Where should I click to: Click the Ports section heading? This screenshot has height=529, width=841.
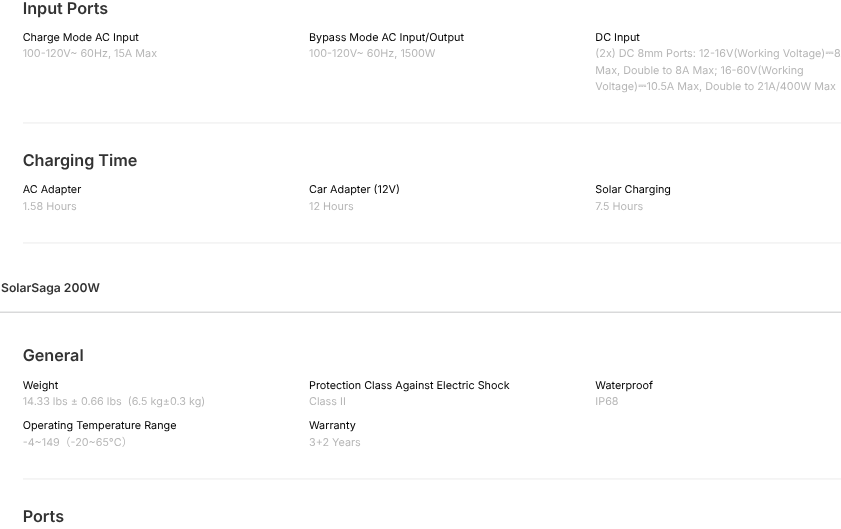(x=43, y=516)
